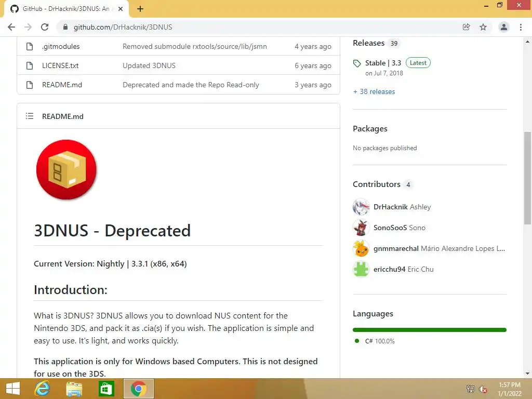
Task: Click DrHacknik's avatar
Action: click(x=361, y=207)
